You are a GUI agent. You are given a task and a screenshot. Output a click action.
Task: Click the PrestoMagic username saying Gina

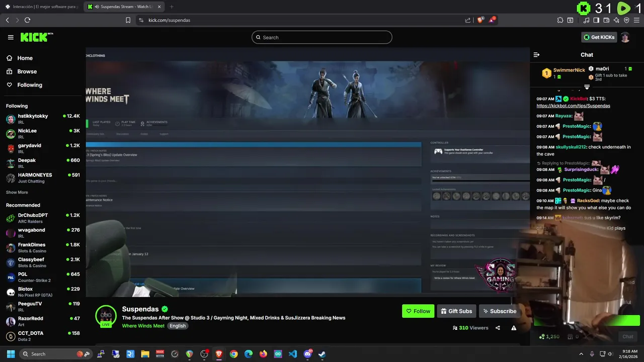pyautogui.click(x=577, y=190)
